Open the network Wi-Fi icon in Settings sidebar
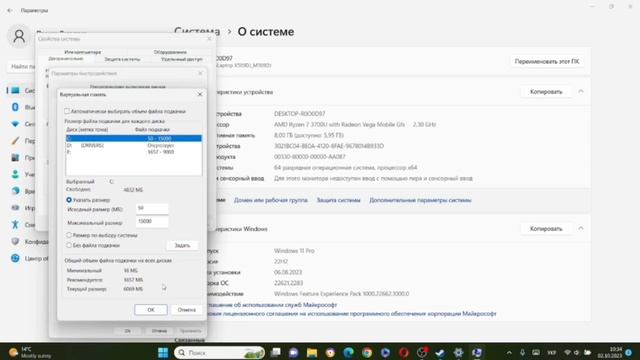640x360 pixels. (x=15, y=124)
